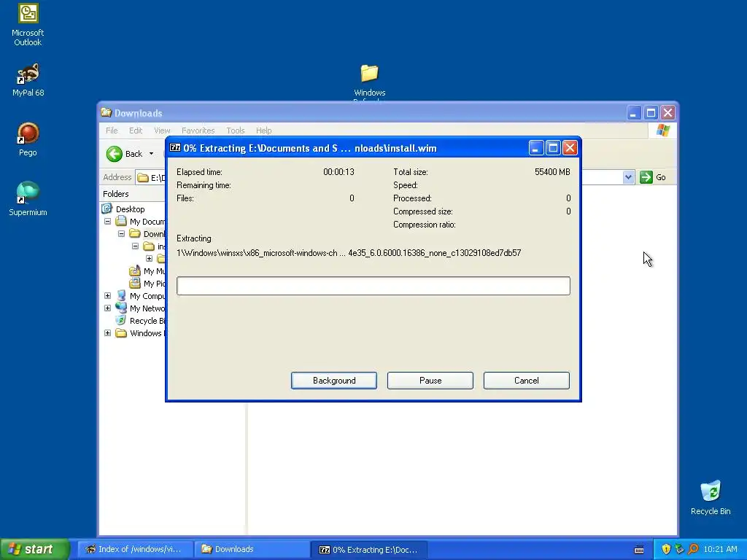The height and width of the screenshot is (560, 747).
Task: Minimize the Downloads window
Action: click(x=634, y=113)
